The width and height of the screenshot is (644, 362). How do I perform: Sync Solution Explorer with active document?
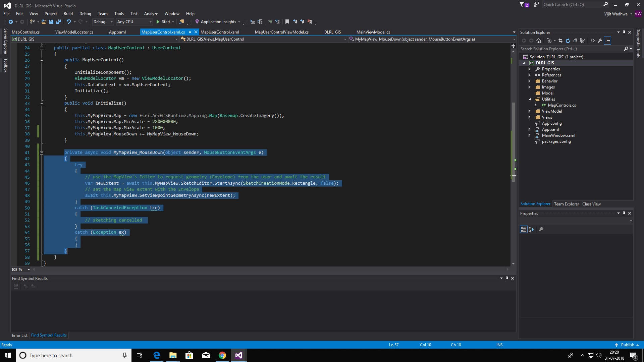(560, 41)
